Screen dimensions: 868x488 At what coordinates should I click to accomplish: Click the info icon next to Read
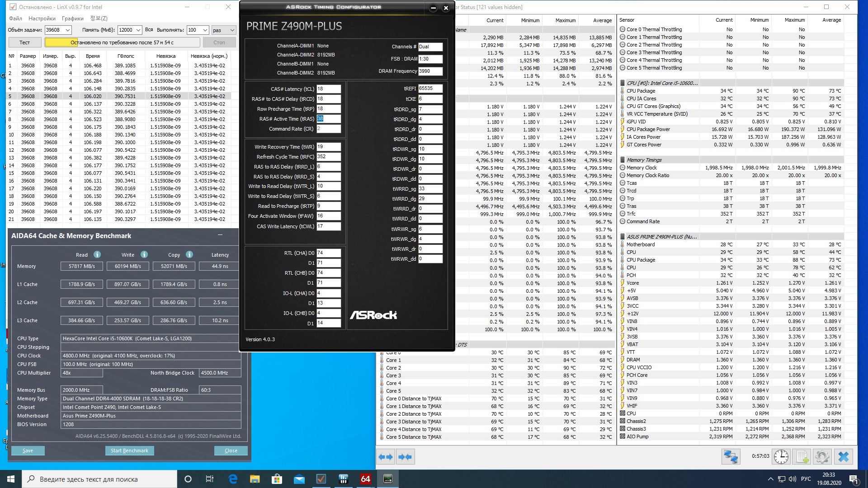point(97,254)
